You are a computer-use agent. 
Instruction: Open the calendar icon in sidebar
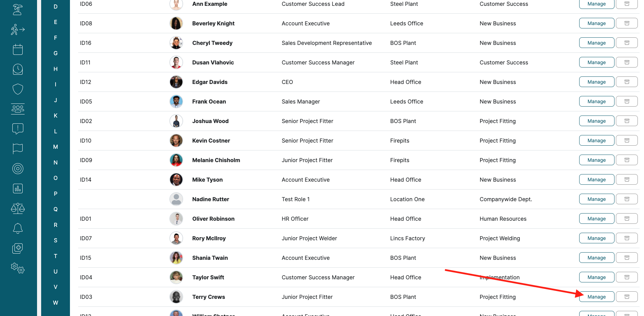click(x=18, y=50)
